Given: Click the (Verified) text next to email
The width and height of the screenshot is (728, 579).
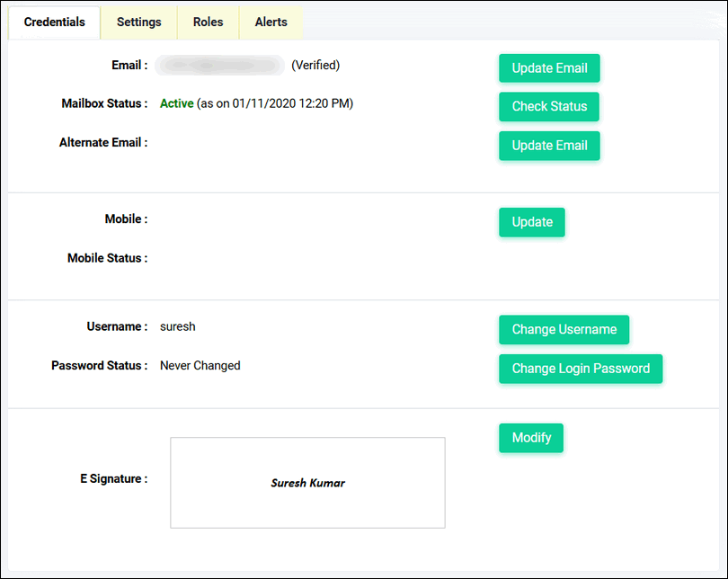Looking at the screenshot, I should coord(315,66).
